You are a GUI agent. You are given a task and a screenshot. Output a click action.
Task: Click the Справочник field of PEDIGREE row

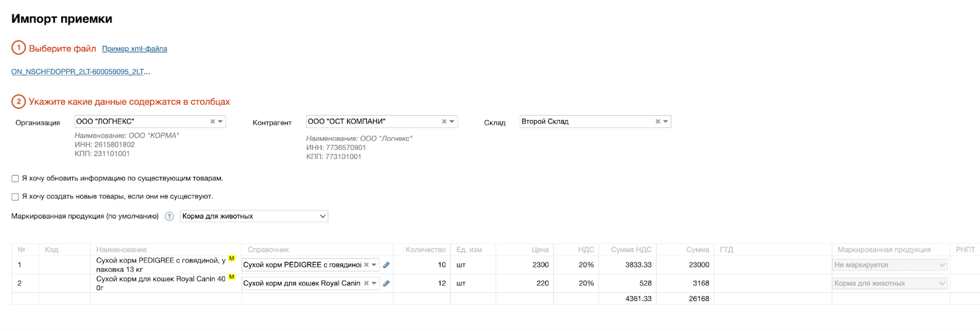click(301, 265)
